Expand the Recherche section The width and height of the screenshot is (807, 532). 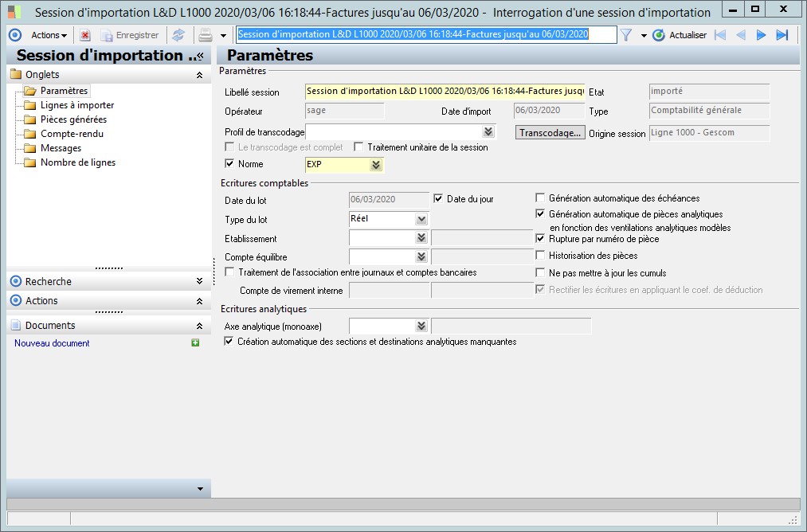[199, 281]
